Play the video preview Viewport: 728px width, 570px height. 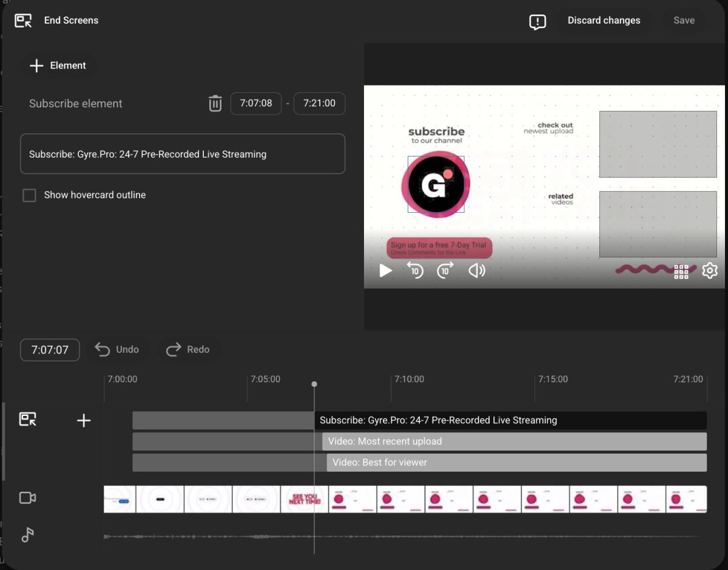click(x=385, y=270)
